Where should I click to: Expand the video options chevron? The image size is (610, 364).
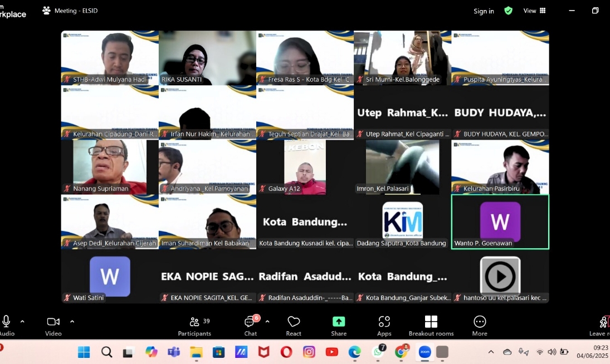[x=72, y=321]
